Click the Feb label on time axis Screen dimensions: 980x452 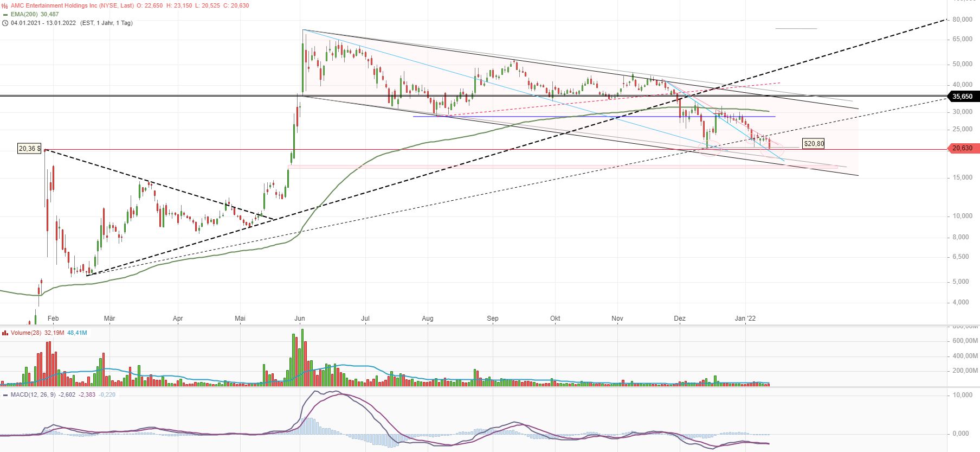53,319
